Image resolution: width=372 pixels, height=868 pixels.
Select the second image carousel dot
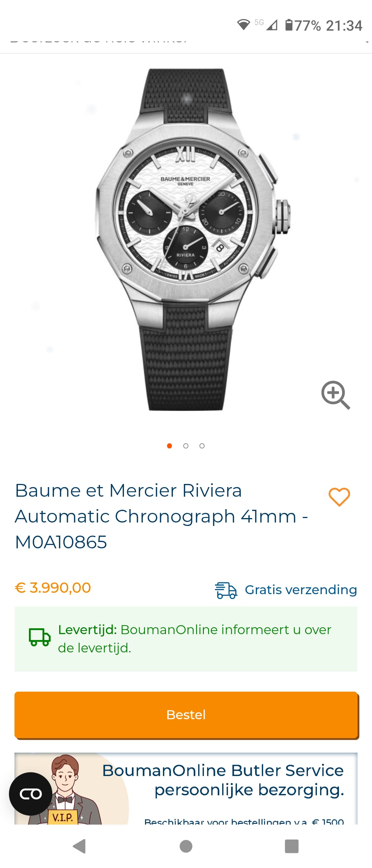pyautogui.click(x=186, y=446)
